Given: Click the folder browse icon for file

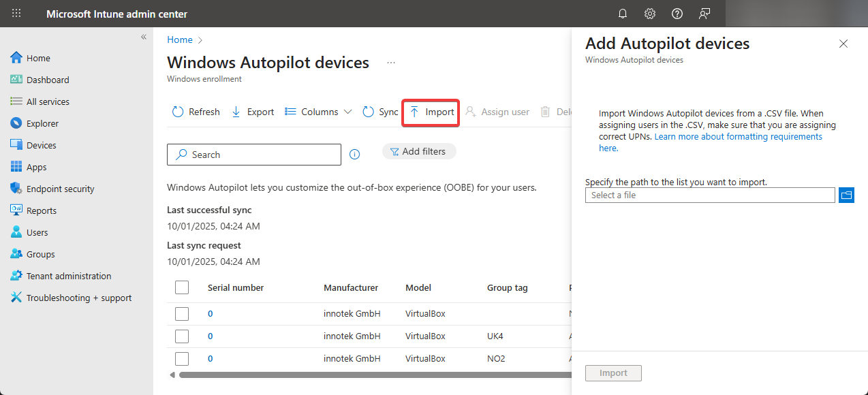Looking at the screenshot, I should (x=846, y=195).
